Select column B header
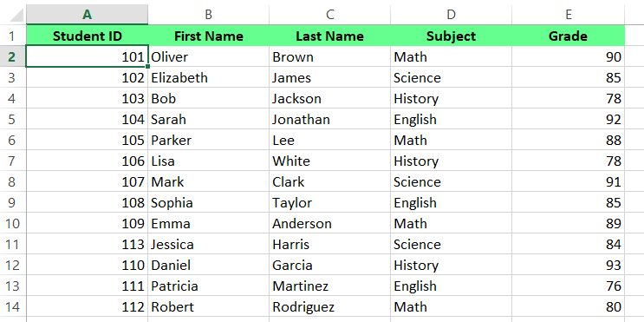The height and width of the screenshot is (322, 644). pyautogui.click(x=209, y=15)
